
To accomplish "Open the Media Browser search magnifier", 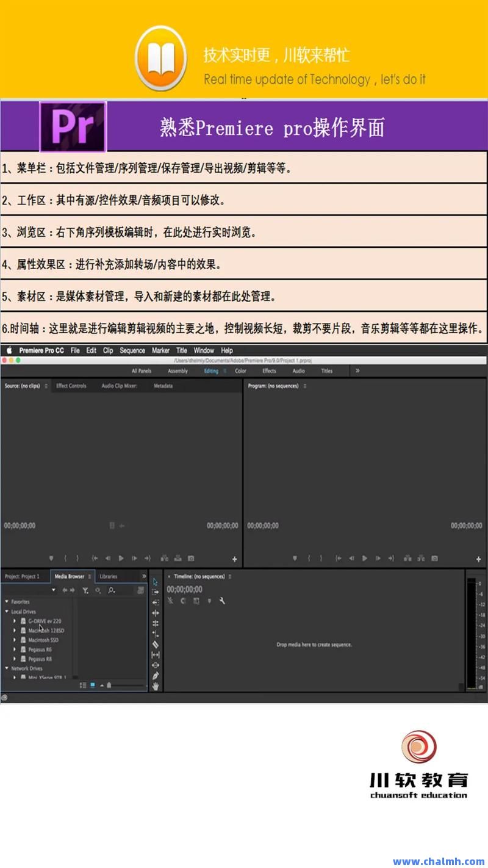I will [111, 590].
